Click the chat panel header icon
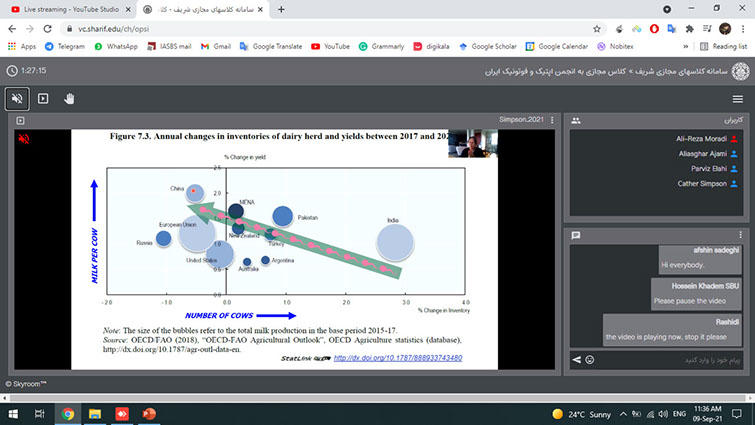This screenshot has height=425, width=755. (x=576, y=235)
